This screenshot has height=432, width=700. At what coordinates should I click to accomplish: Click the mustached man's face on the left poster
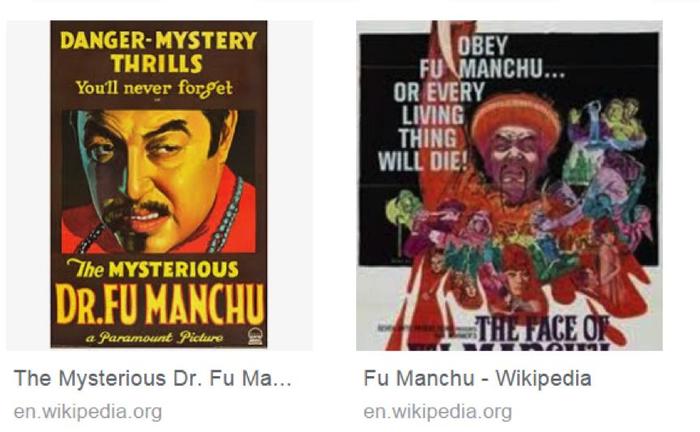click(x=156, y=179)
